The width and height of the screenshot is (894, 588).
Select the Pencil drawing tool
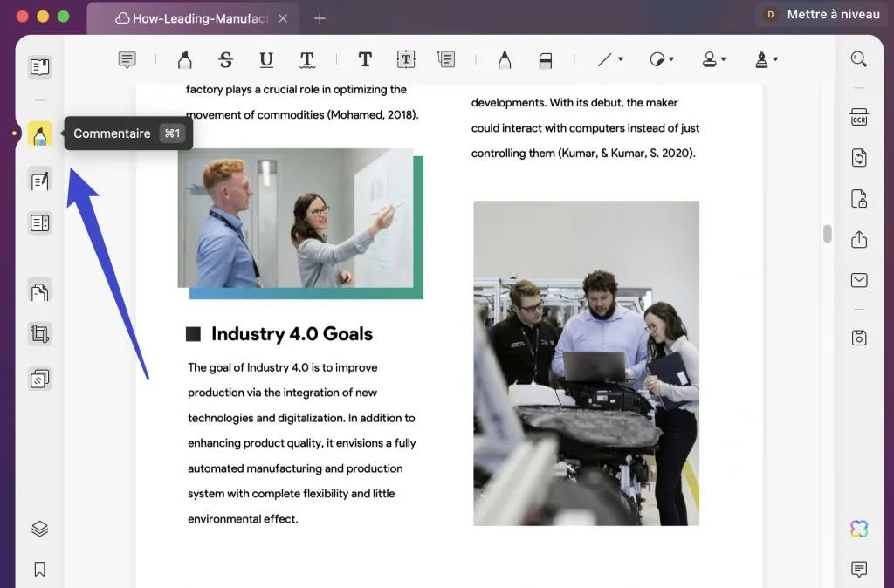point(504,59)
